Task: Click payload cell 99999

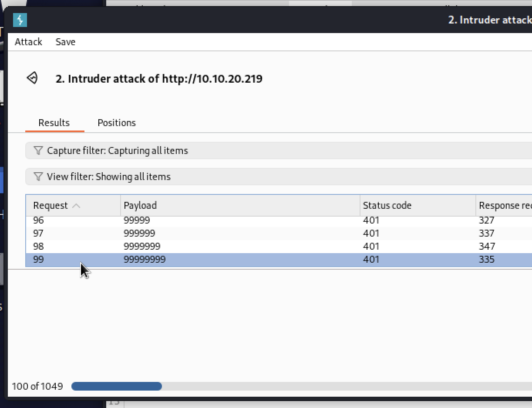Action: point(137,220)
